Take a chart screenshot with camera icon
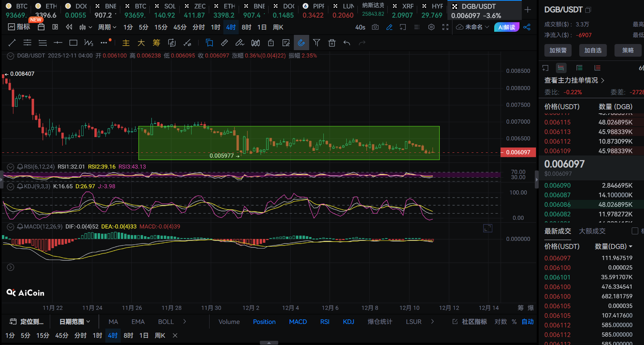The width and height of the screenshot is (644, 345). tap(375, 27)
